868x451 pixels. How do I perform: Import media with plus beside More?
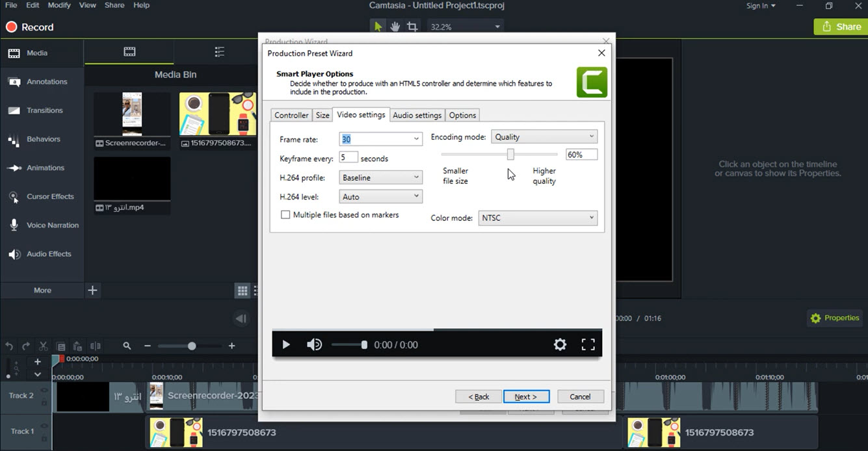(92, 290)
